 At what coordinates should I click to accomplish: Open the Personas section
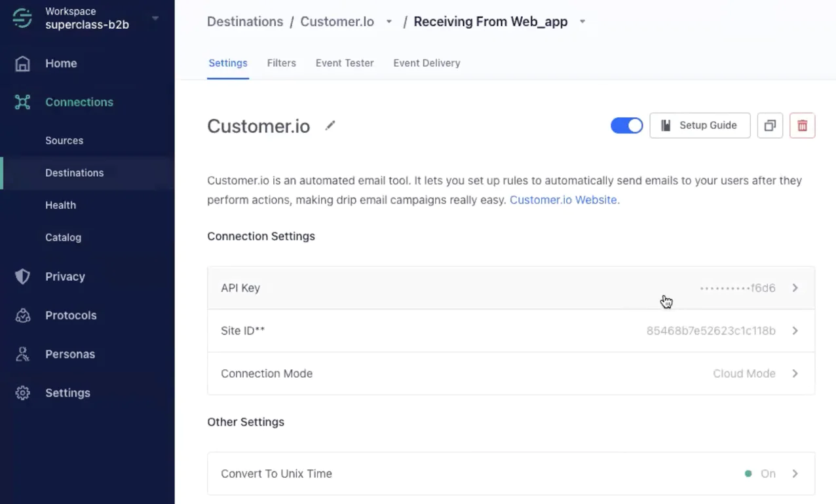click(x=70, y=354)
